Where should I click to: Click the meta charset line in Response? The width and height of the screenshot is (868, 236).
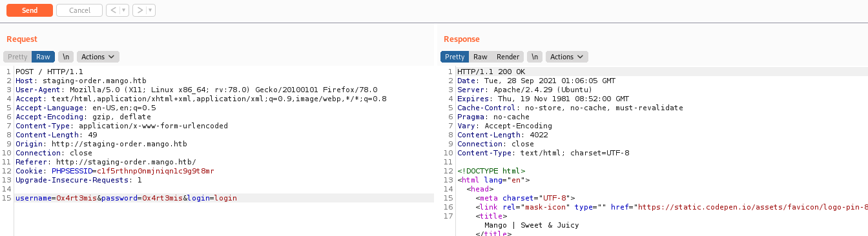(525, 198)
